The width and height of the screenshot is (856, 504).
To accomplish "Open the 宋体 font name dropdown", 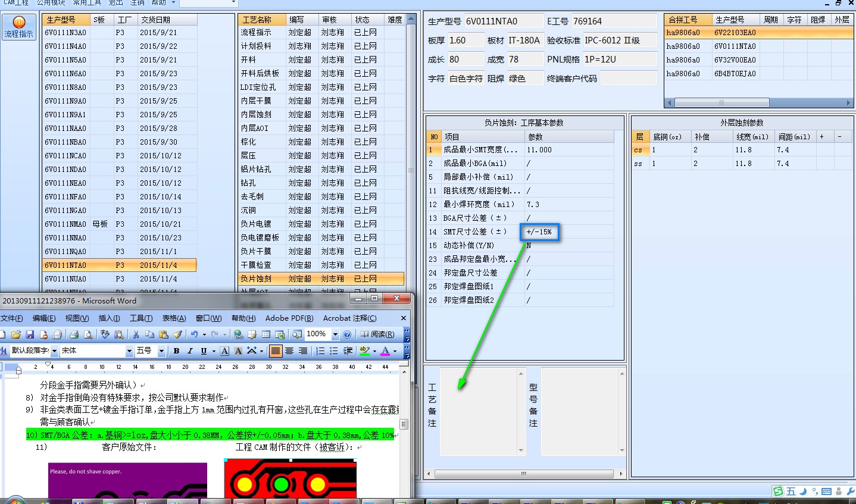I will [x=129, y=351].
